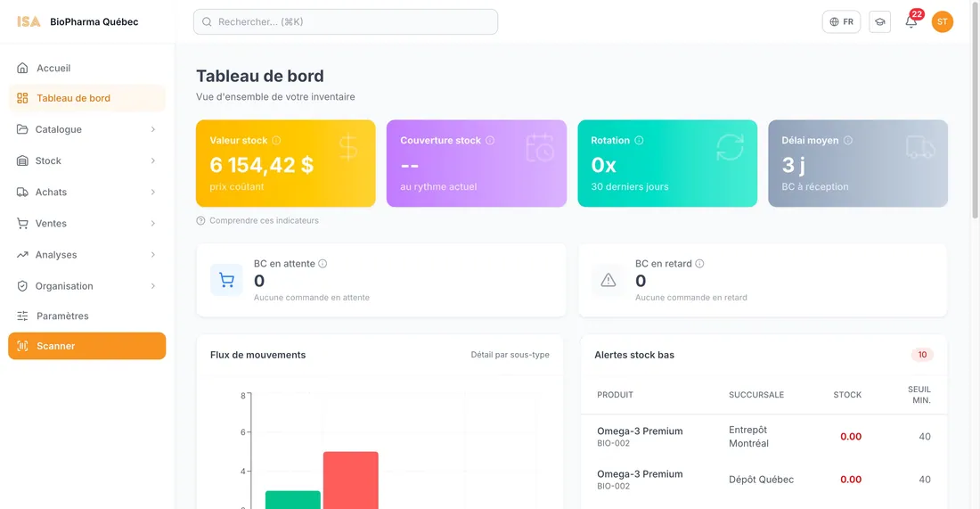Expand the Ventes submenu chevron
This screenshot has width=980, height=509.
153,223
